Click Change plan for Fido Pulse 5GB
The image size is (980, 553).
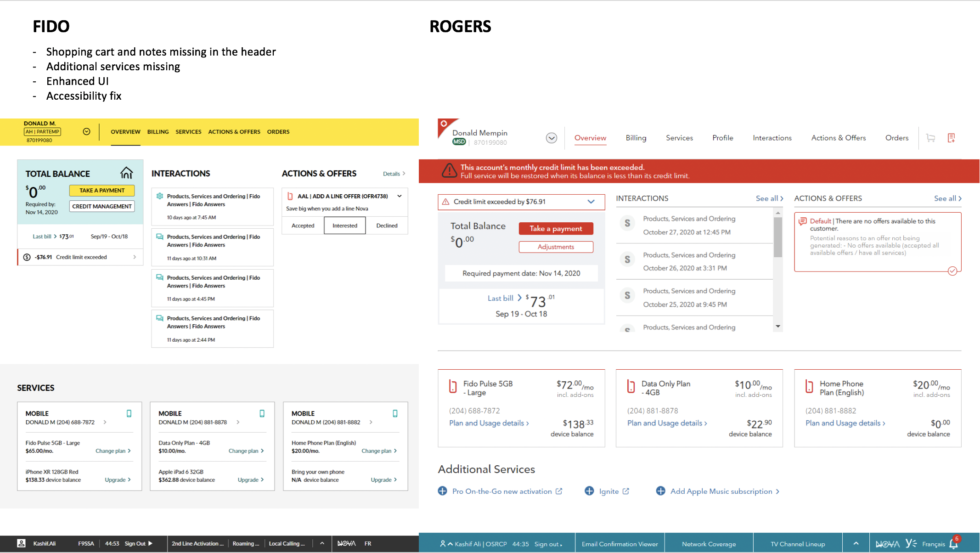[x=113, y=451]
